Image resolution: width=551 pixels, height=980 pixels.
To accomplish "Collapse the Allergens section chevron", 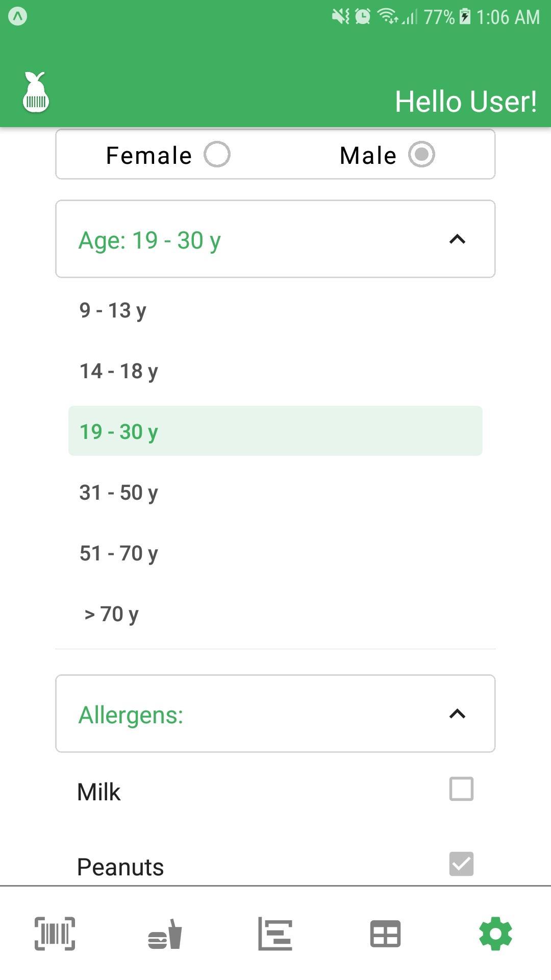I will point(457,714).
